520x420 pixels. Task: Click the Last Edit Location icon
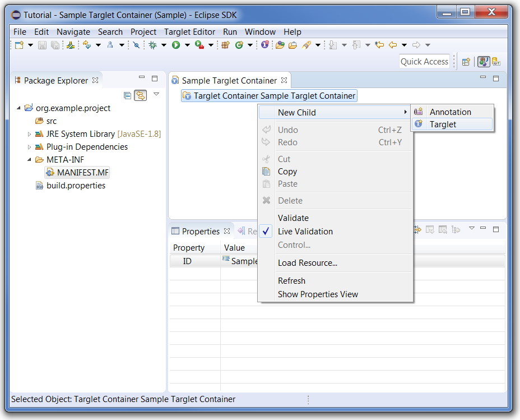(379, 45)
